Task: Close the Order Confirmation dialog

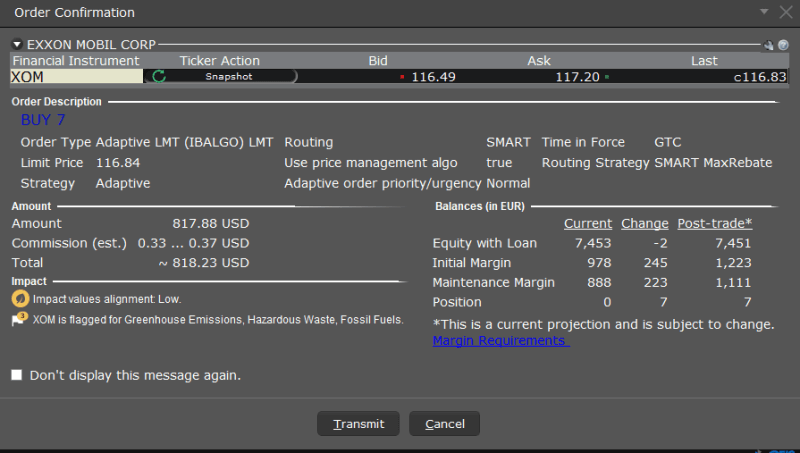Action: click(786, 12)
